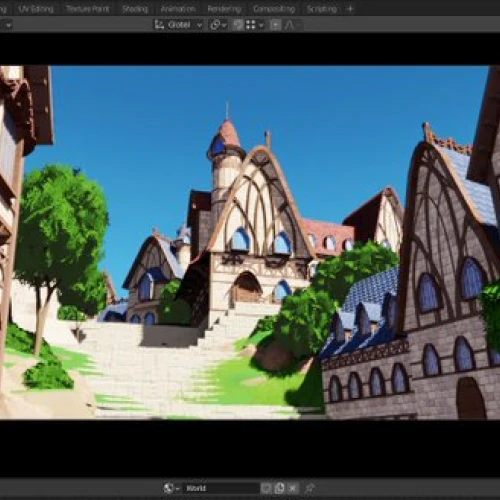Toggle the snapping magnet button
The width and height of the screenshot is (500, 500).
pos(238,25)
